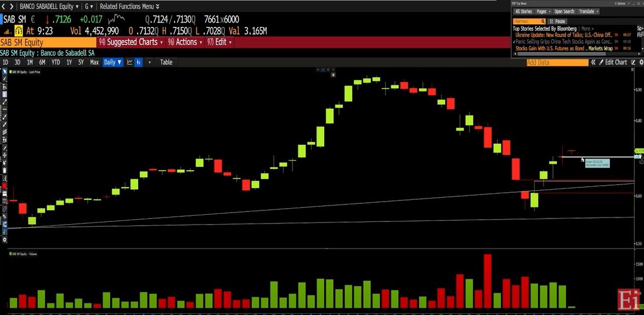The width and height of the screenshot is (644, 315).
Task: Open Suggested Charts menu
Action: point(132,42)
